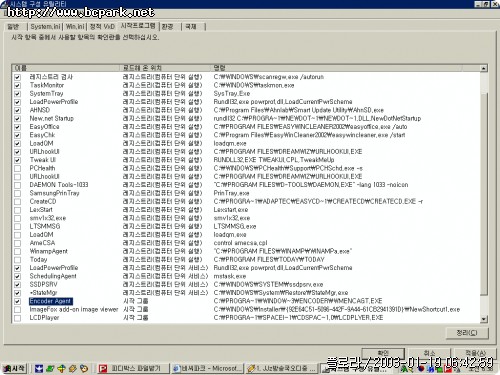Switch to the 정적 VxD tab
Viewport: 500px width, 375px height.
[x=102, y=27]
